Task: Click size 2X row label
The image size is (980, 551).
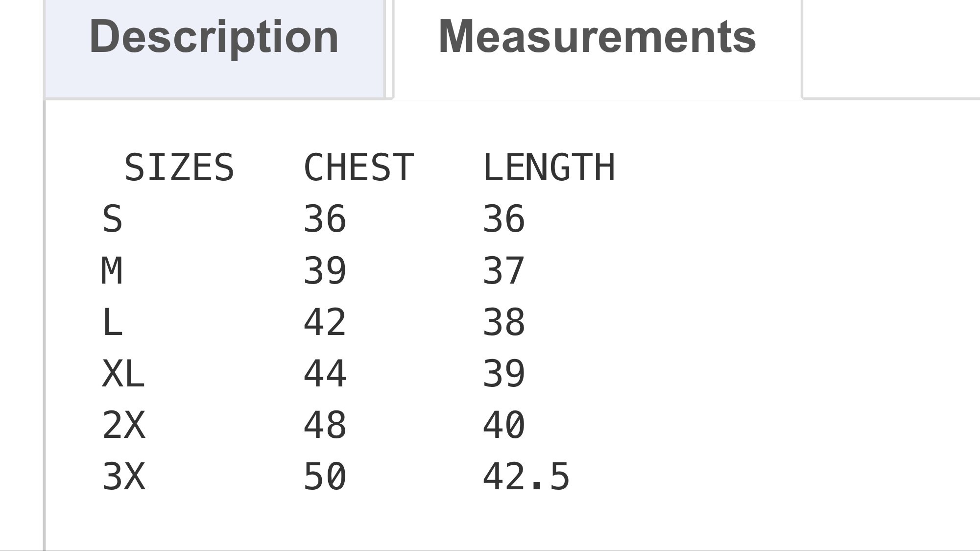Action: pos(123,425)
